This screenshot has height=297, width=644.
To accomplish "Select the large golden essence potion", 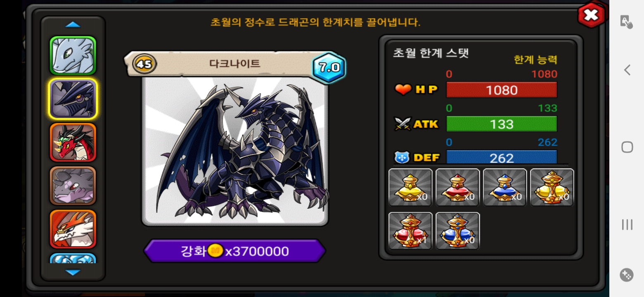I will tap(552, 187).
